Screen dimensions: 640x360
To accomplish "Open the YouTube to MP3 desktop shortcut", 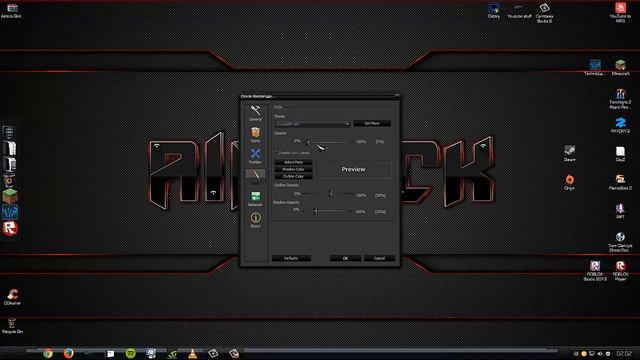I will click(620, 12).
